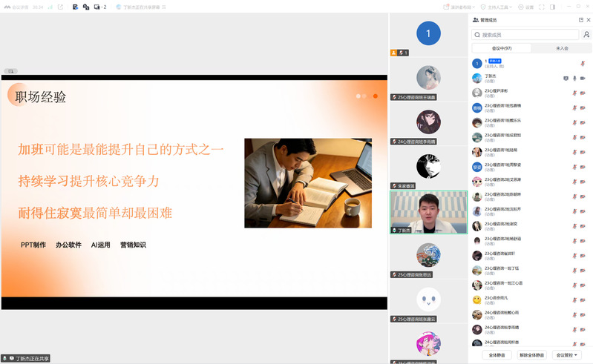Click the invite member icon beside search
Viewport: 593px width, 364px height.
[586, 34]
